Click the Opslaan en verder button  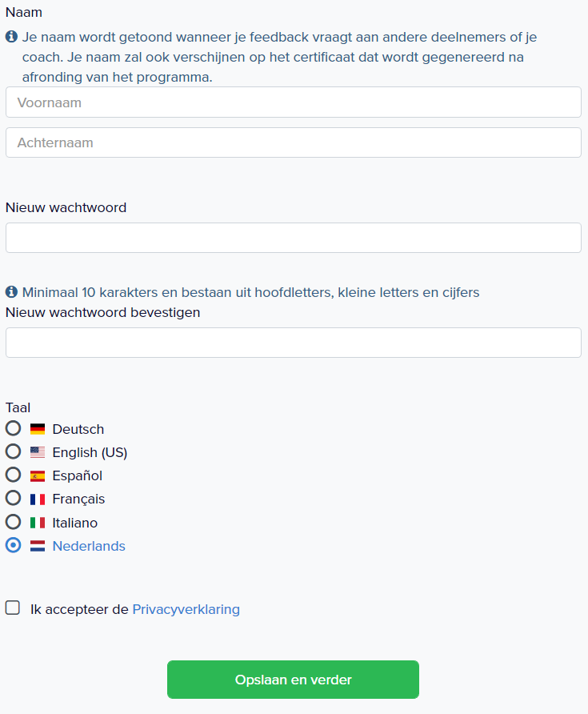tap(293, 680)
